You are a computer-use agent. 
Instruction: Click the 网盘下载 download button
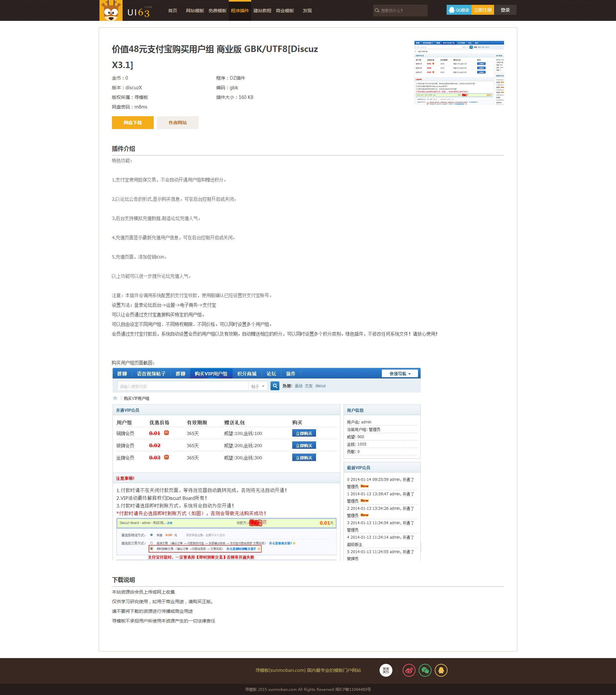click(x=133, y=123)
